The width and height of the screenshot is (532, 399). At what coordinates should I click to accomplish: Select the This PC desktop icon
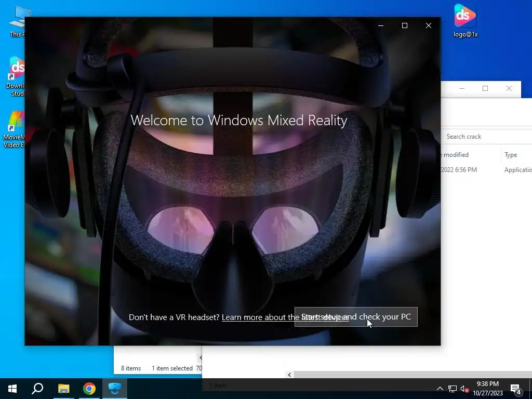point(17,21)
